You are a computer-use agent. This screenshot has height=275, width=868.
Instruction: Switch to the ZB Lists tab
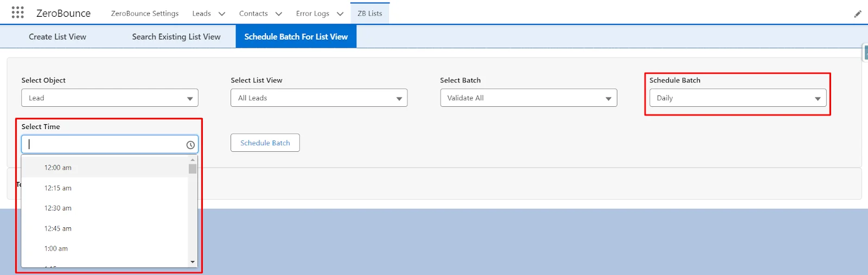(x=369, y=14)
